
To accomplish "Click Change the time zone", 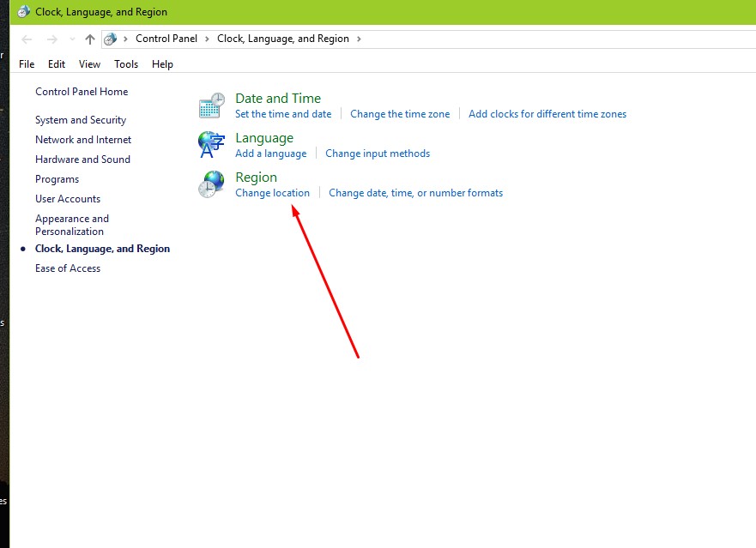I will pos(400,113).
